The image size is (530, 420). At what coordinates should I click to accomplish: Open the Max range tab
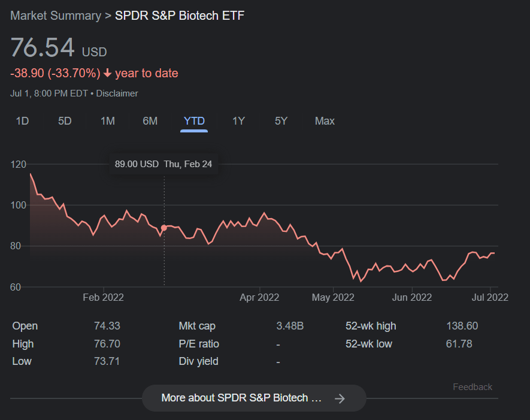pos(325,121)
